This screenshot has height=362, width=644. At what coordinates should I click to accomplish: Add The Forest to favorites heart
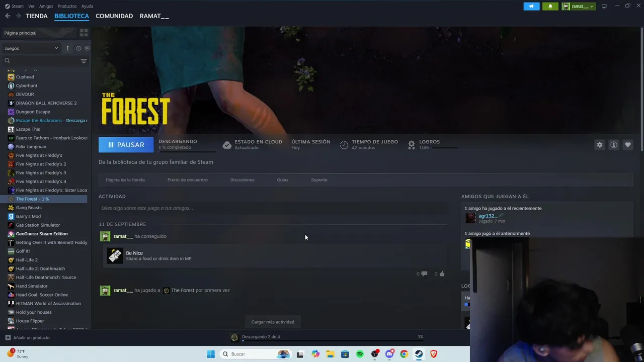[627, 145]
